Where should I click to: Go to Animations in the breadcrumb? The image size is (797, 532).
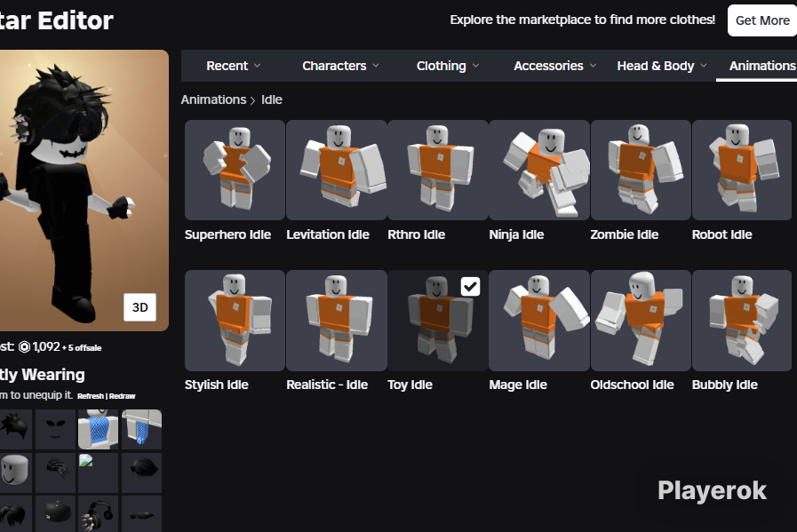click(213, 99)
